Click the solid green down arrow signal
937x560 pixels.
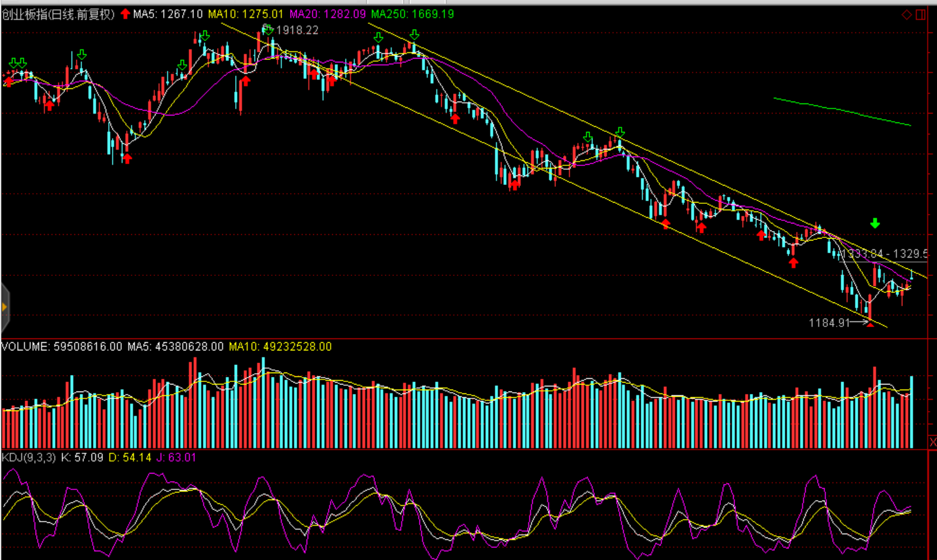point(874,223)
